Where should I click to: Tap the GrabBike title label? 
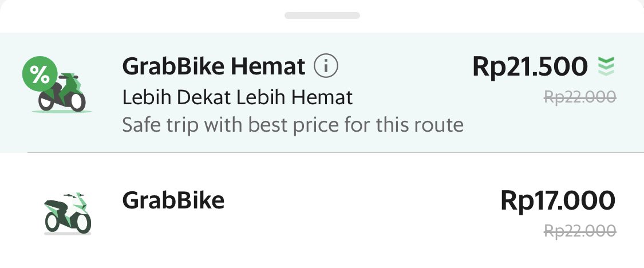(x=173, y=200)
